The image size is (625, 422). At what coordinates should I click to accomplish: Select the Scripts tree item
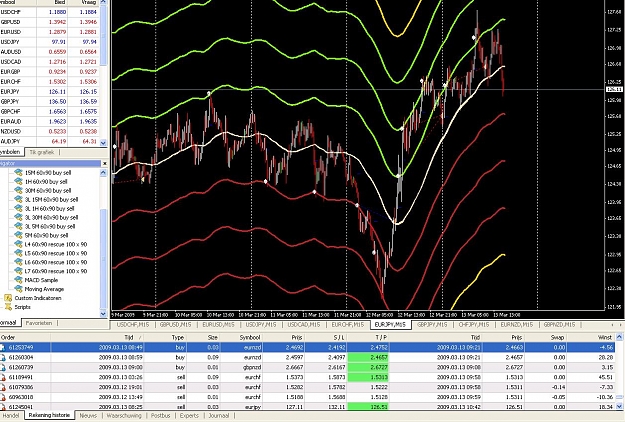(x=22, y=307)
